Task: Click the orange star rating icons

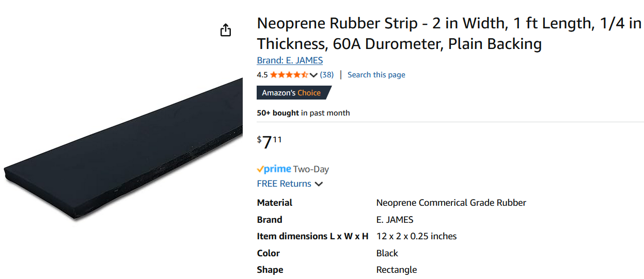Action: (289, 75)
